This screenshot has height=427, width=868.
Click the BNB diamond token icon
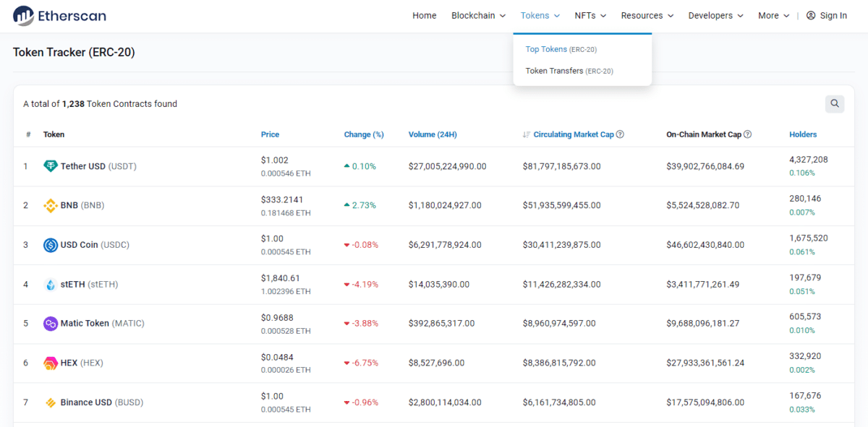point(50,205)
